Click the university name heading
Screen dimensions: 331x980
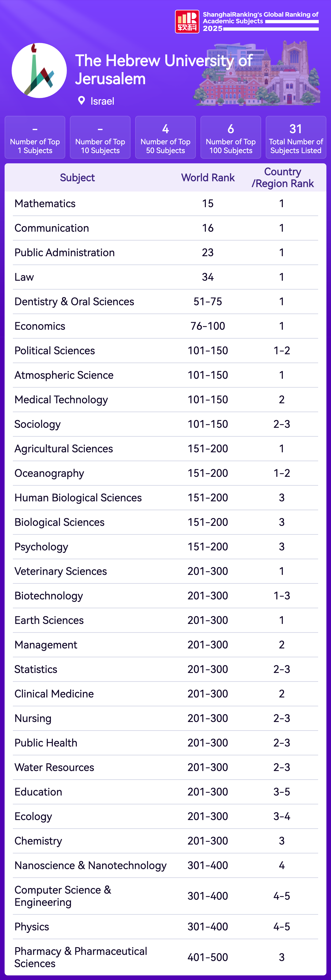pyautogui.click(x=164, y=70)
